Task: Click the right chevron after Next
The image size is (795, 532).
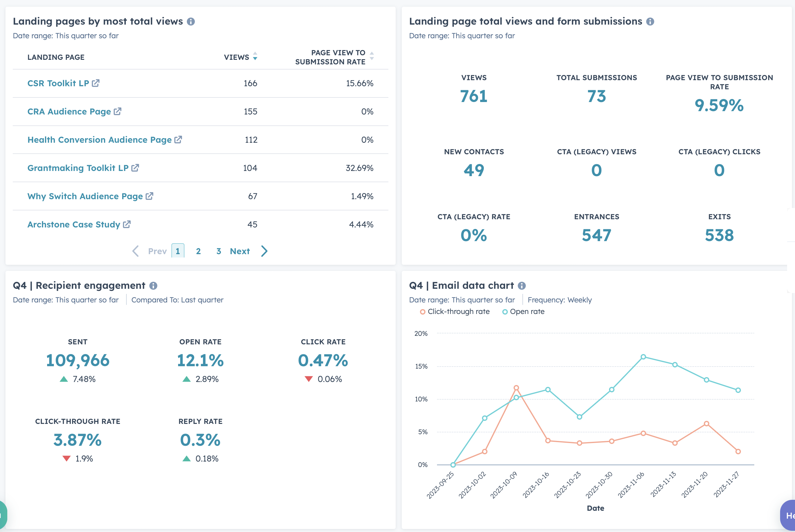Action: [x=264, y=251]
